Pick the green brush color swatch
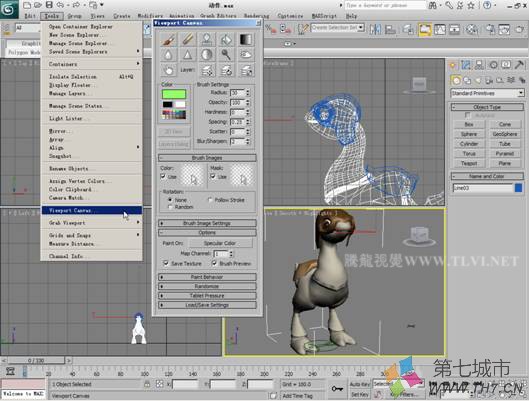Viewport: 529px width, 401px height. (x=173, y=94)
